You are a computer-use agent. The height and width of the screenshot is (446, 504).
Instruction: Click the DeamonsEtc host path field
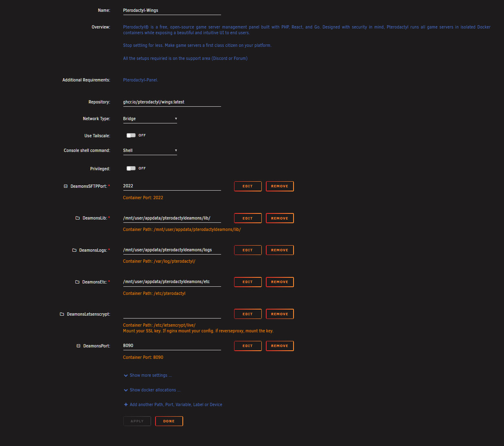[172, 282]
